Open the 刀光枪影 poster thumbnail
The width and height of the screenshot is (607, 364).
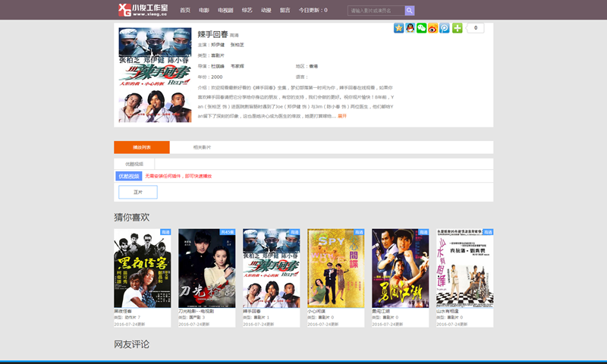pos(206,268)
